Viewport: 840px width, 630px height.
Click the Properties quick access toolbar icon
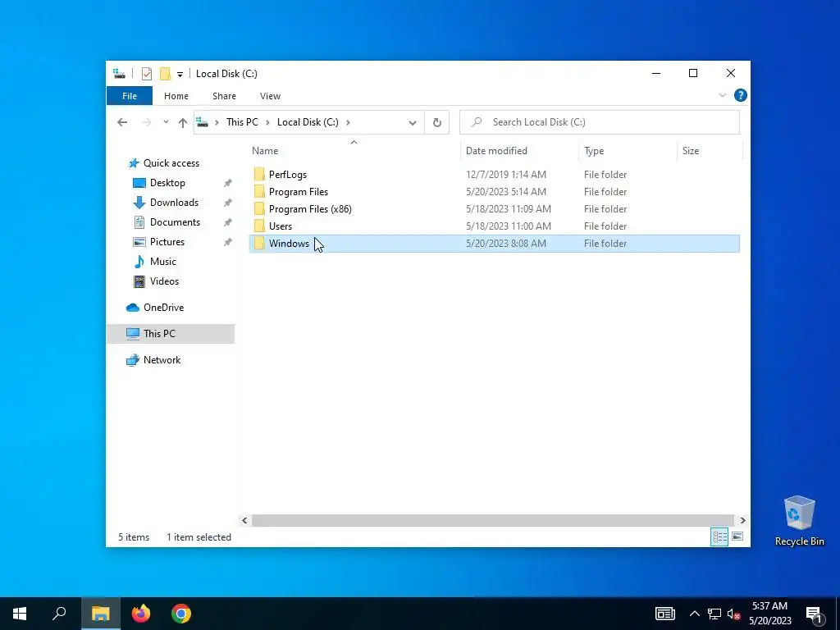[x=146, y=74]
